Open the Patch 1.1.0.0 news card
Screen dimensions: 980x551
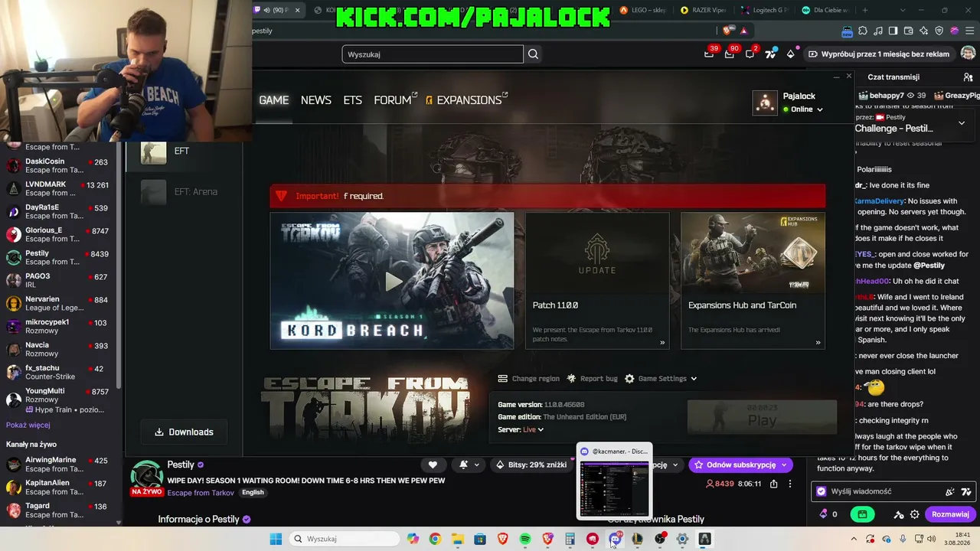coord(597,281)
